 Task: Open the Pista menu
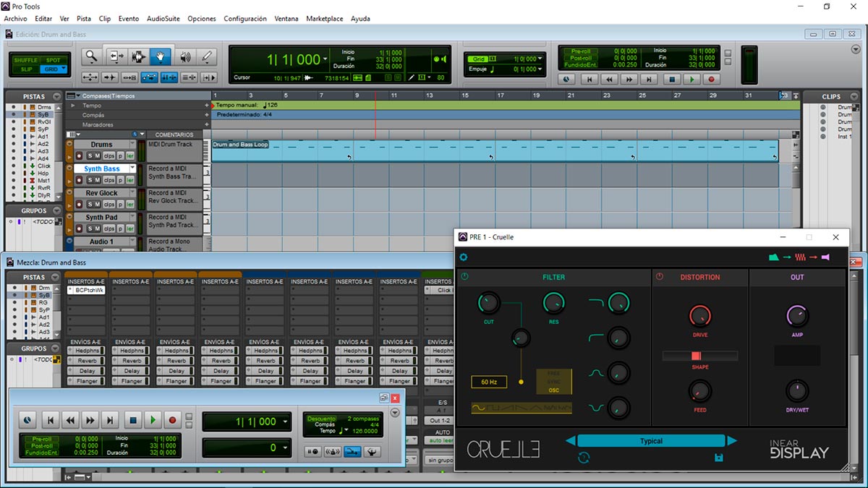pos(84,18)
